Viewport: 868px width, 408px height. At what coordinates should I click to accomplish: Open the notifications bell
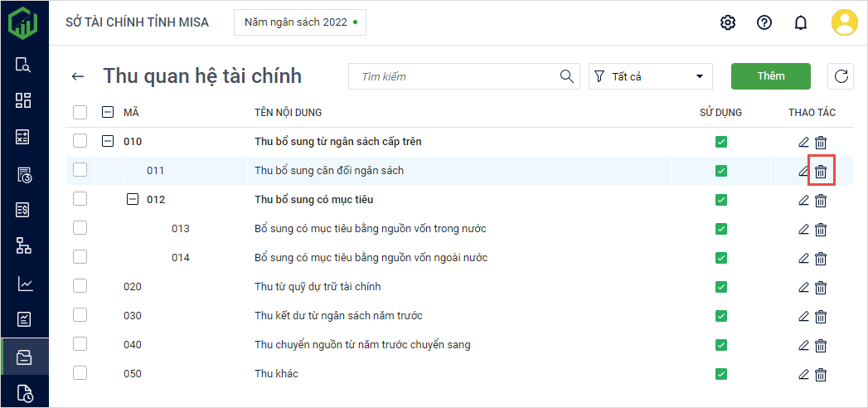pyautogui.click(x=800, y=22)
